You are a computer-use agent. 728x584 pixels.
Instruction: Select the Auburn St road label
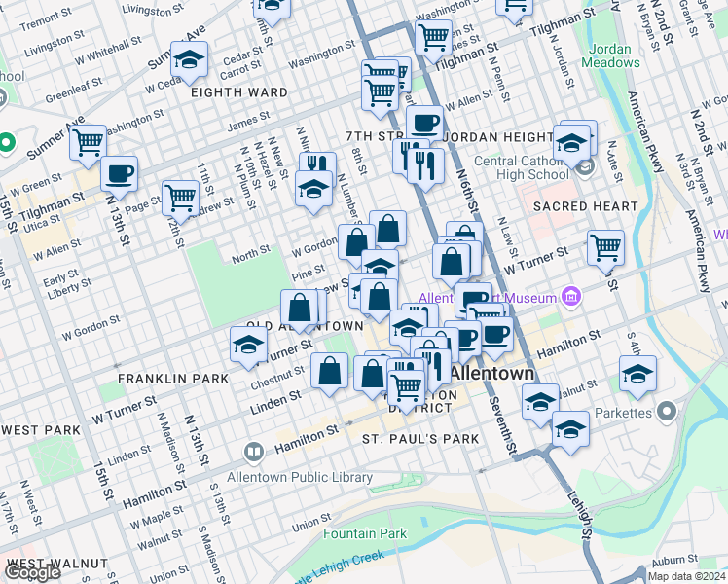[x=674, y=561]
